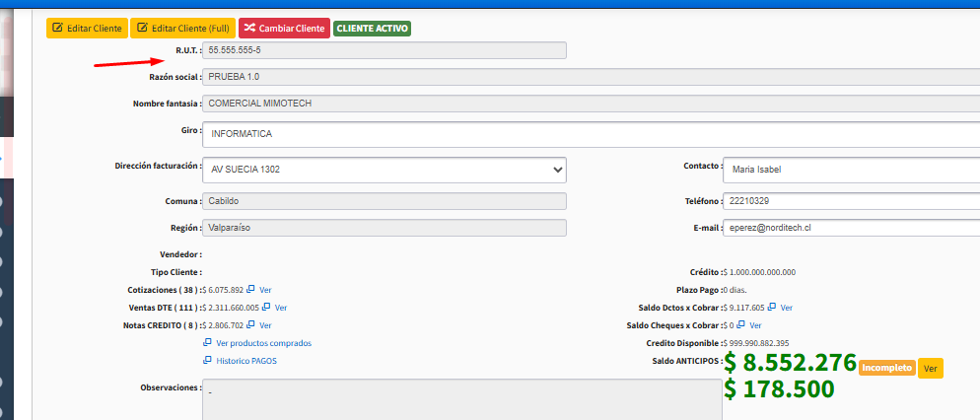The width and height of the screenshot is (980, 420).
Task: Focus the Giro input field
Action: tap(592, 133)
